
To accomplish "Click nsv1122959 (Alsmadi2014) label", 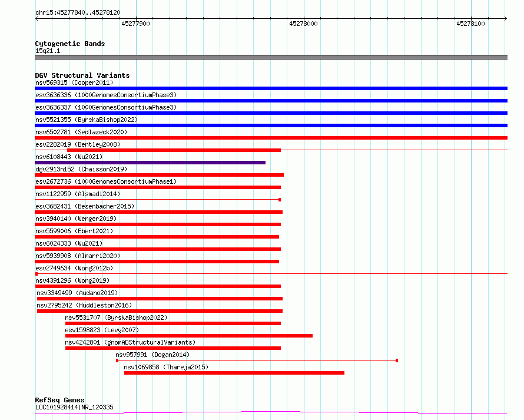I will 78,194.
